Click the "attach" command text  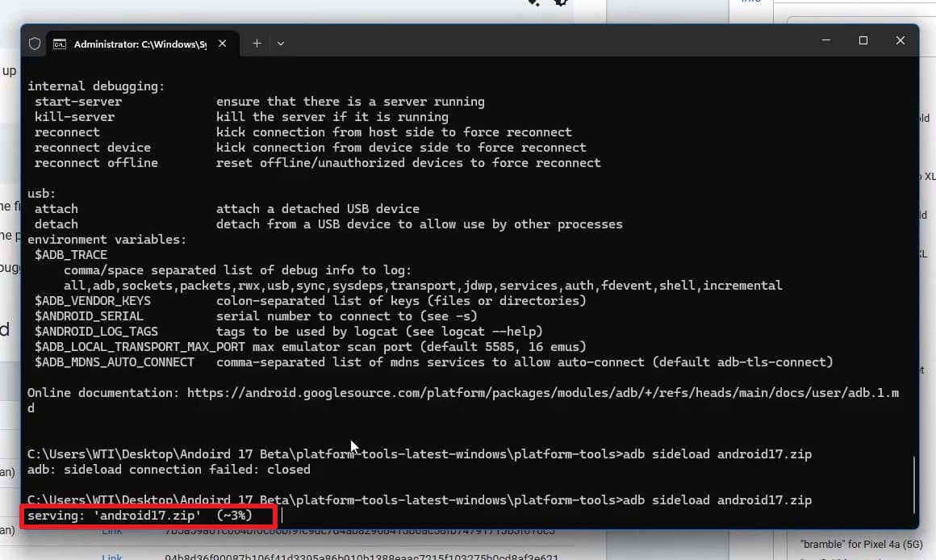(56, 209)
